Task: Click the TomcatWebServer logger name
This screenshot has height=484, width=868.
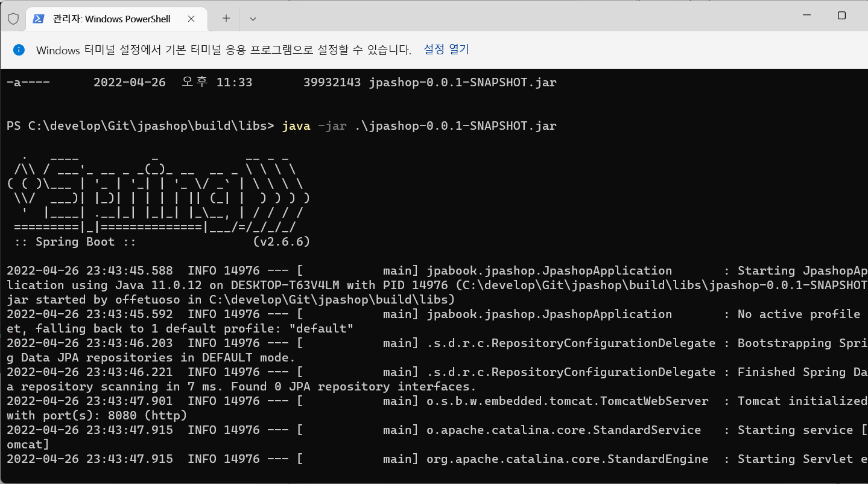Action: tap(568, 401)
